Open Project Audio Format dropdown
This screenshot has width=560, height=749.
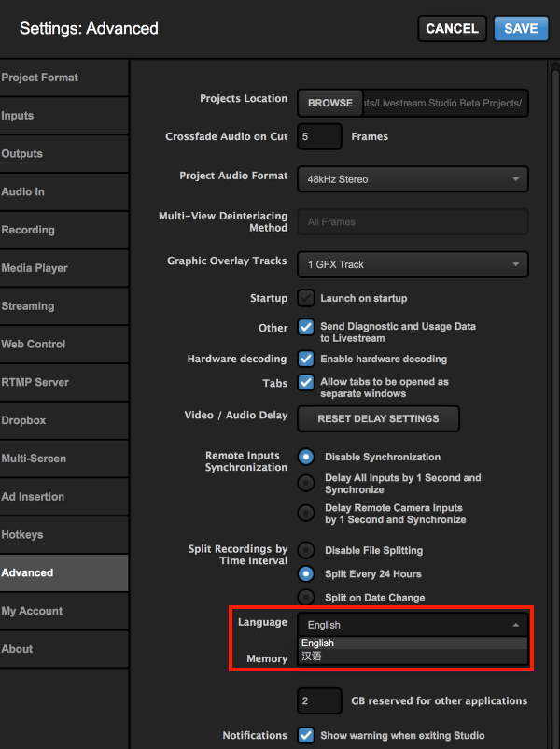[x=413, y=179]
